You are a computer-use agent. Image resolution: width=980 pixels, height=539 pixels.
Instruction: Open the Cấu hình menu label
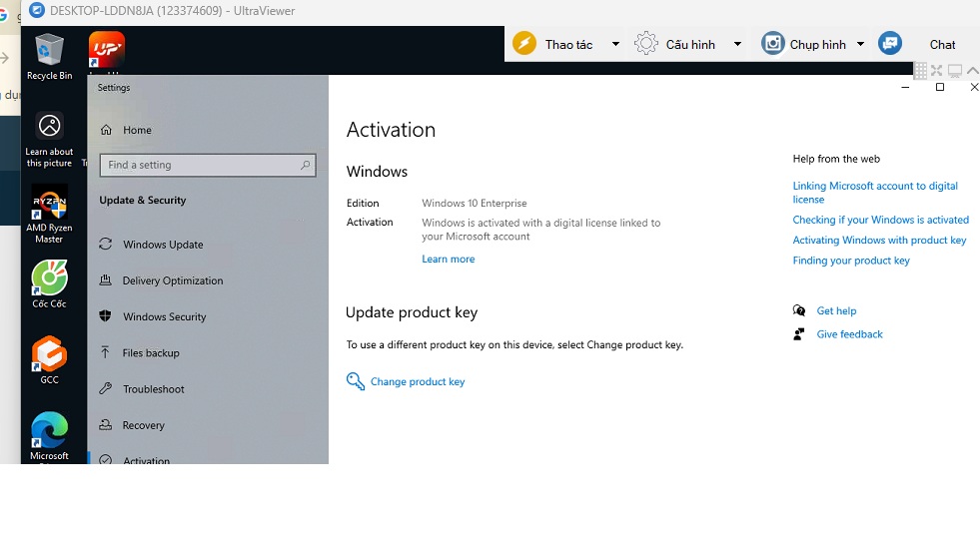tap(690, 44)
